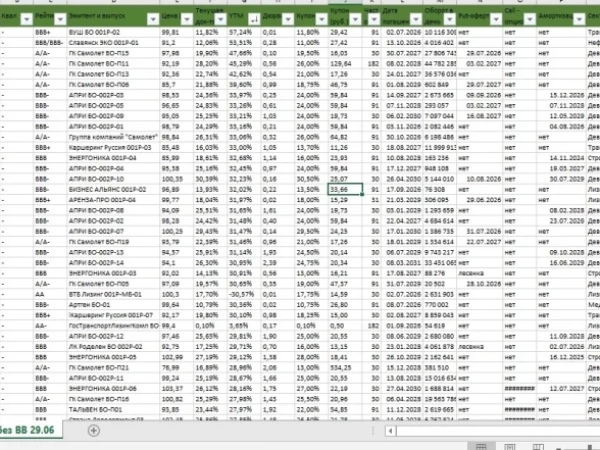The image size is (600, 450).
Task: Select cell ЛК Роделен БО 002Р-02
Action: click(113, 347)
